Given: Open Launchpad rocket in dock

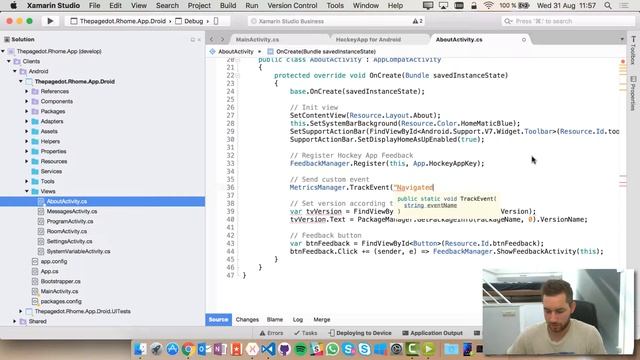Looking at the screenshot, I should click(x=156, y=349).
